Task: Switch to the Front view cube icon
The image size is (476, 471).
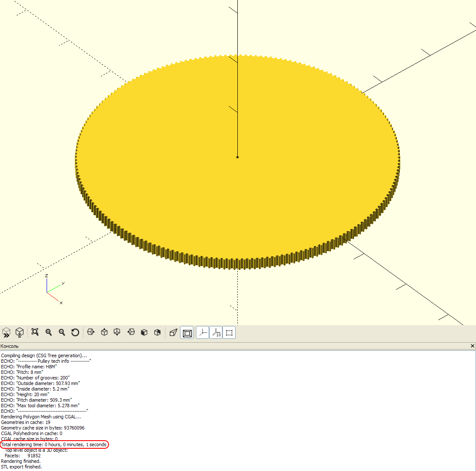Action: [x=144, y=332]
